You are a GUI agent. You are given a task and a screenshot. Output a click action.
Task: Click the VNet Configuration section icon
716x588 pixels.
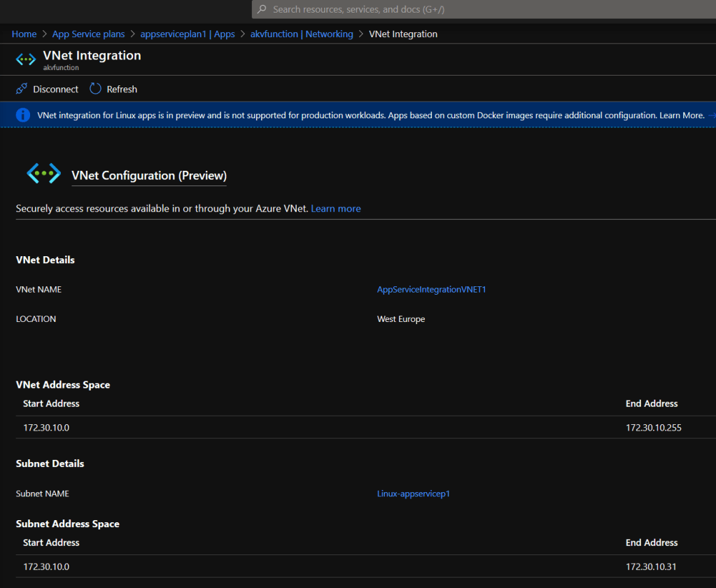pos(43,174)
